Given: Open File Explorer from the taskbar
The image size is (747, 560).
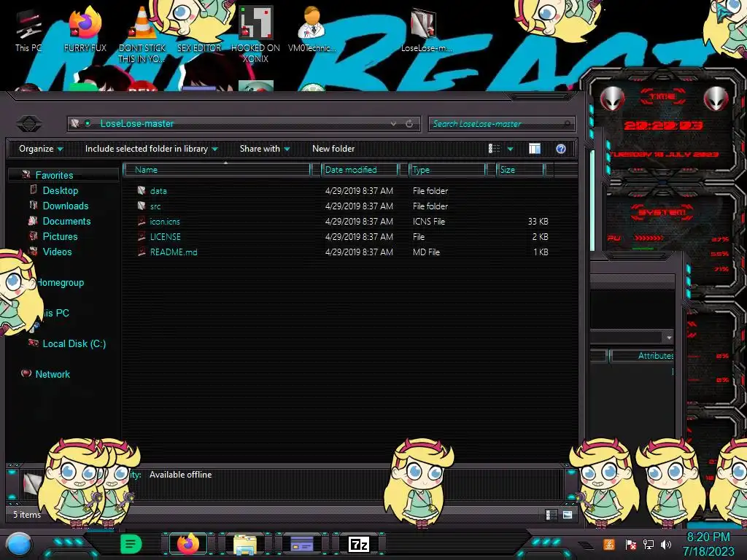Looking at the screenshot, I should [x=245, y=544].
